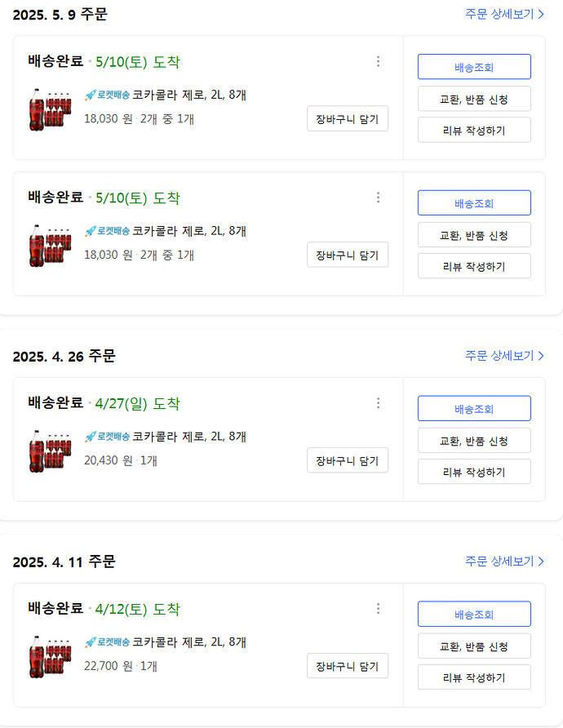Click the 로켓배송 rocket badge on the 20,430 원 item
Screen dimensions: 563x728
[107, 437]
